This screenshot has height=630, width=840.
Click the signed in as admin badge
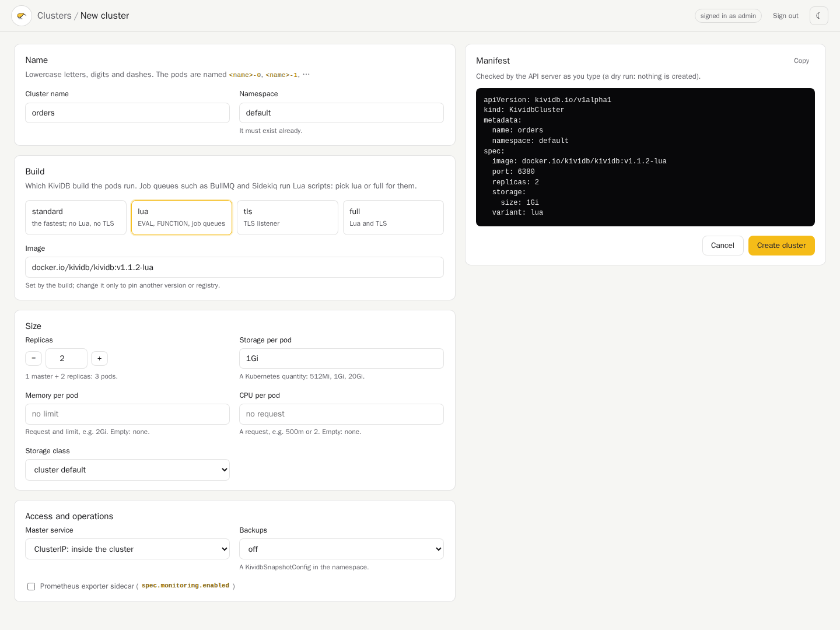728,16
